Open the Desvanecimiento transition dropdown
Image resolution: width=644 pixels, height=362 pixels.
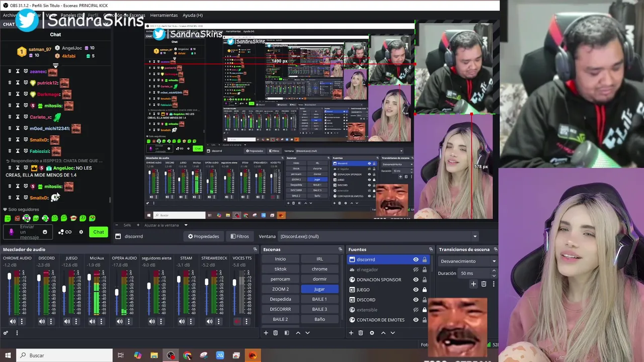467,261
